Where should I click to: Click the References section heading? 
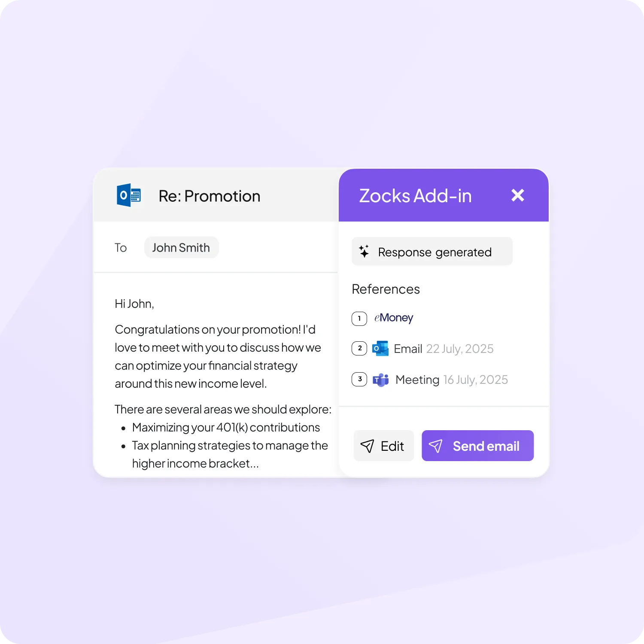386,289
